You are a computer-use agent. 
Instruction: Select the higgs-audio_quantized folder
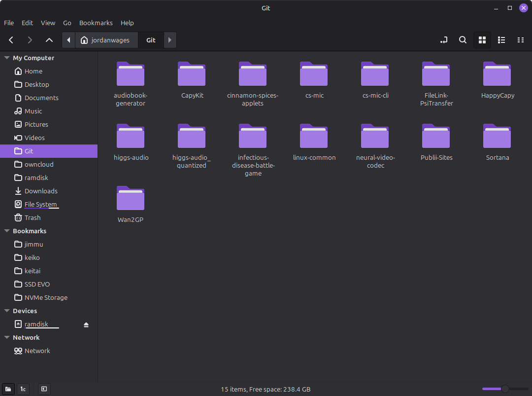(x=192, y=146)
